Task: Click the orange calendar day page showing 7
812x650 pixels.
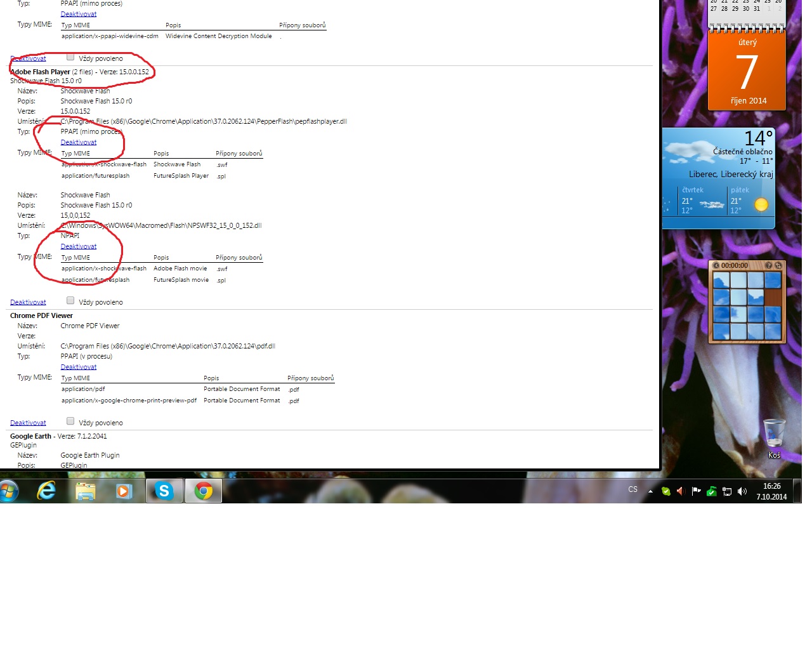Action: click(747, 71)
